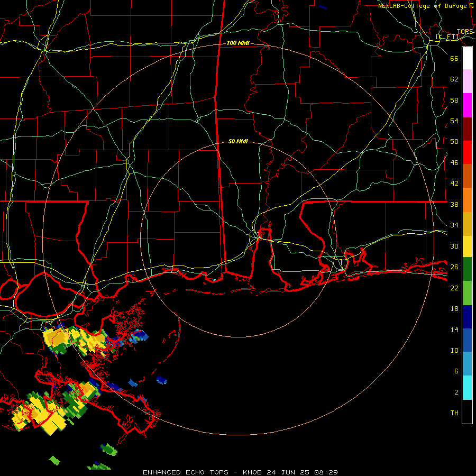Select the NEXLAB-College of DuPage text
The width and height of the screenshot is (476, 476).
pyautogui.click(x=423, y=6)
